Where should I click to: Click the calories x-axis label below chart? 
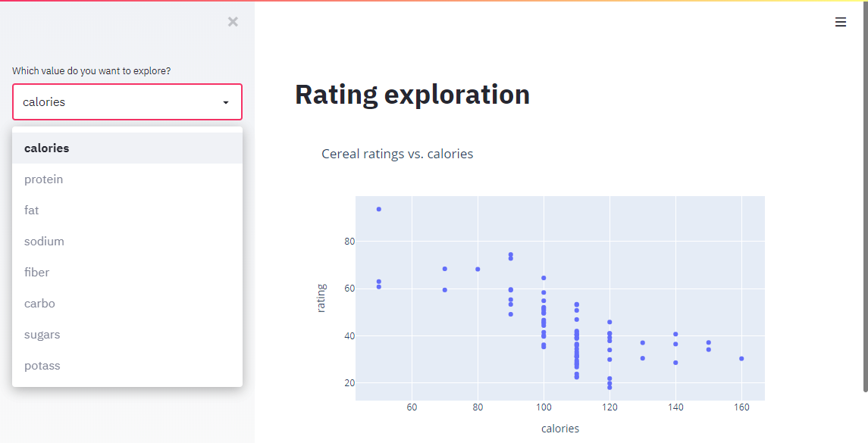560,429
